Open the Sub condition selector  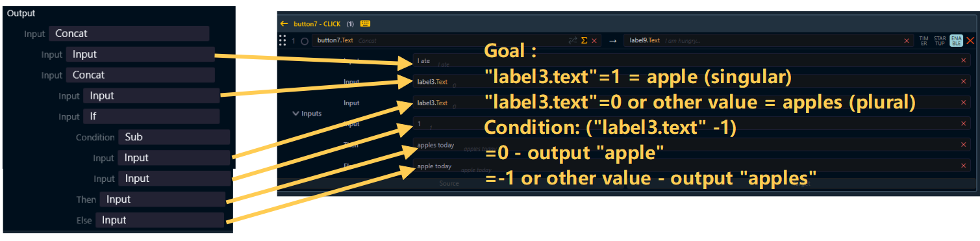tap(174, 137)
